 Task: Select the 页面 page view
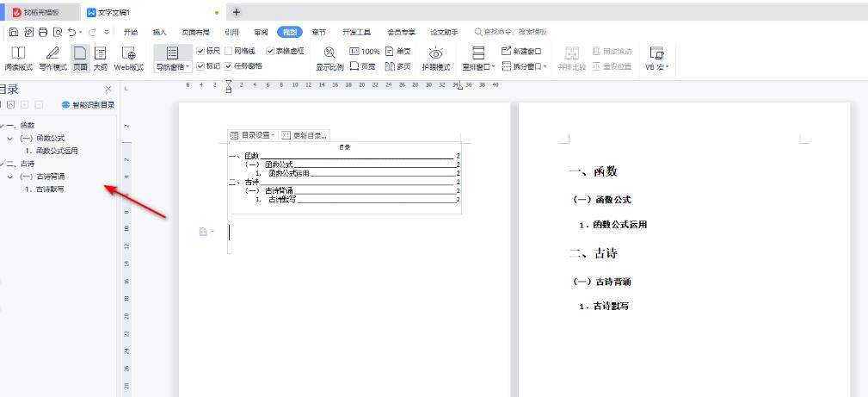point(80,59)
